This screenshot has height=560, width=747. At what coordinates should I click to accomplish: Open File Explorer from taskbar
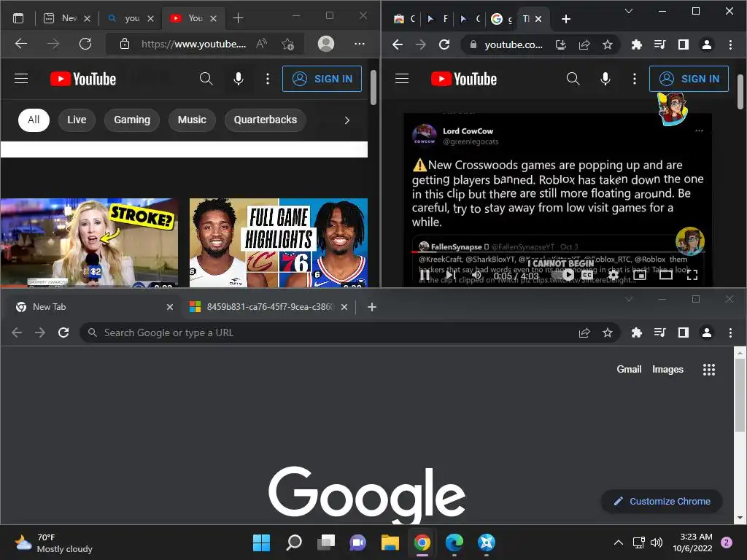click(390, 542)
